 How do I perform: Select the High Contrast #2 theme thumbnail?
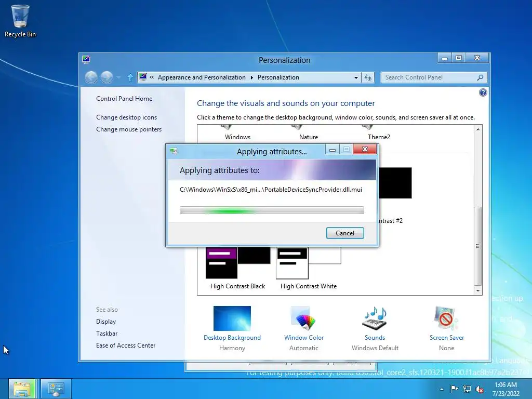395,183
